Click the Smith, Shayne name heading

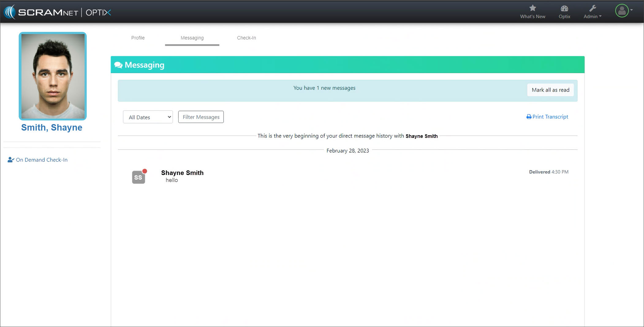click(52, 127)
